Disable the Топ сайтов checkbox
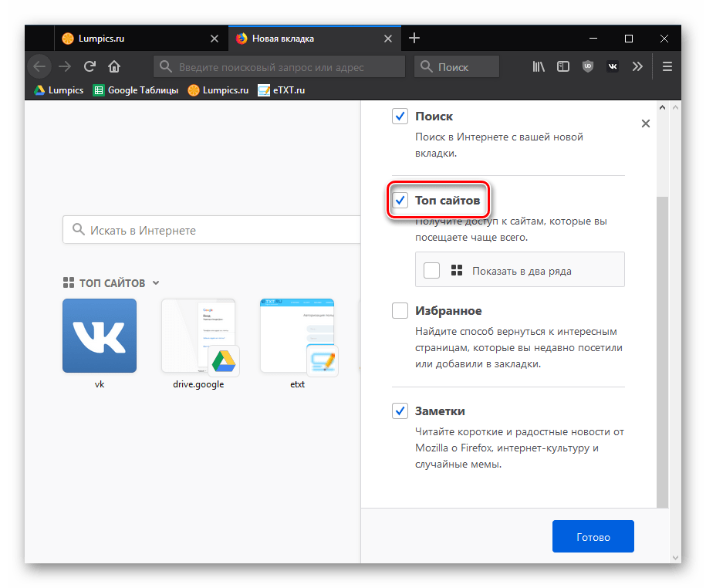This screenshot has width=706, height=588. point(400,201)
